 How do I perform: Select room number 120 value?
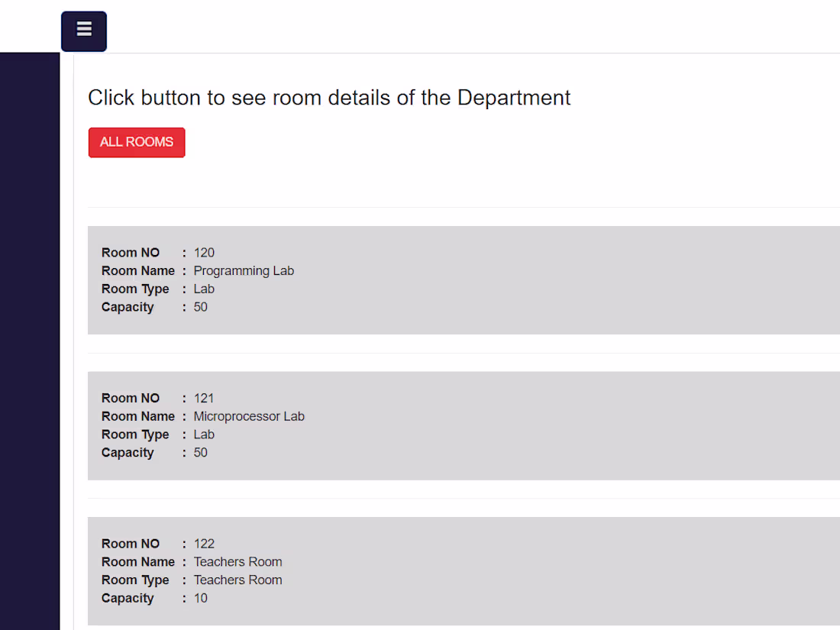(204, 253)
